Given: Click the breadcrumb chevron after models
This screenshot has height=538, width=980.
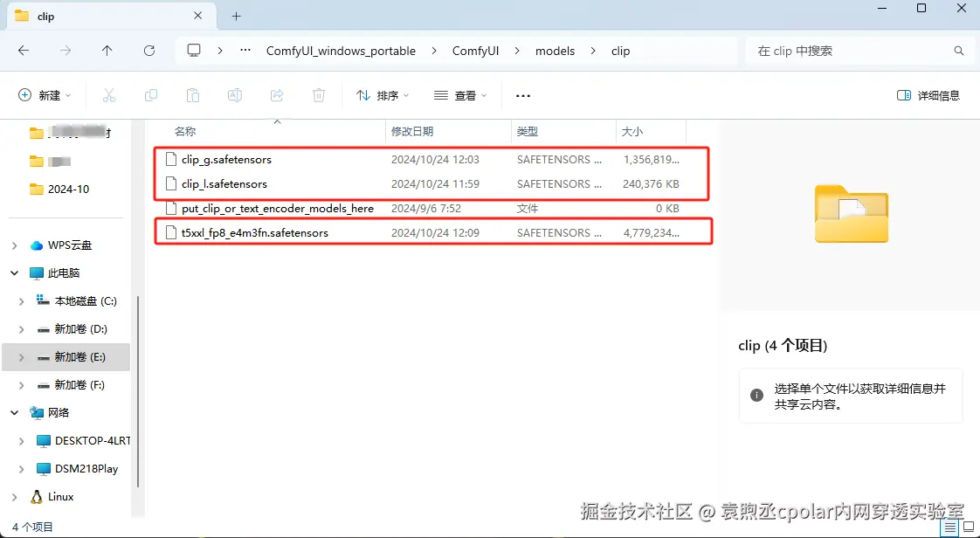Looking at the screenshot, I should [593, 52].
